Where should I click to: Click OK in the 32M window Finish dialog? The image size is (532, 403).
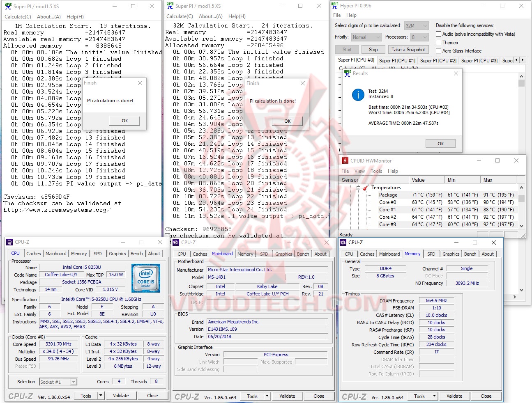[288, 121]
